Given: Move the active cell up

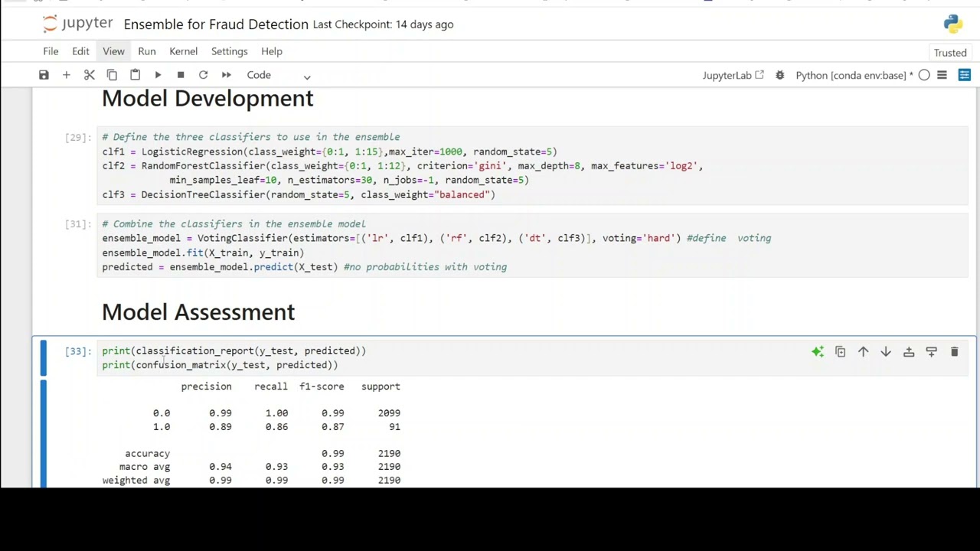Looking at the screenshot, I should click(x=863, y=352).
